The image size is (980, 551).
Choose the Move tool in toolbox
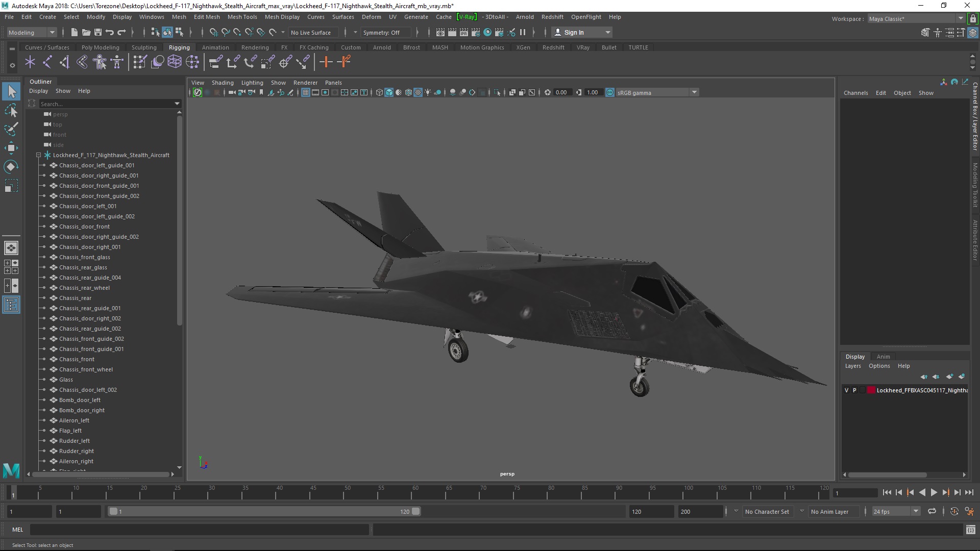(x=11, y=148)
